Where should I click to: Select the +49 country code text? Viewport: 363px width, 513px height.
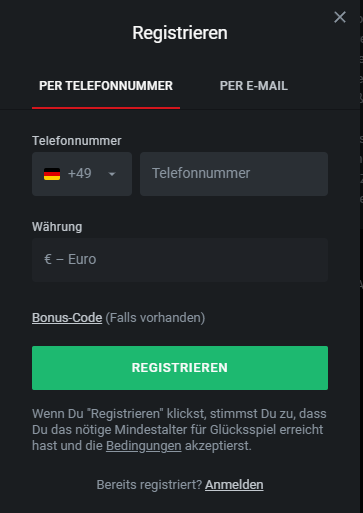pyautogui.click(x=80, y=174)
